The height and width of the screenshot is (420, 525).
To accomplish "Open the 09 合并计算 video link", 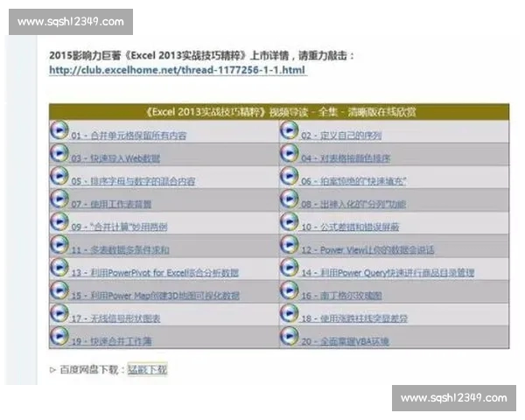I will click(119, 227).
